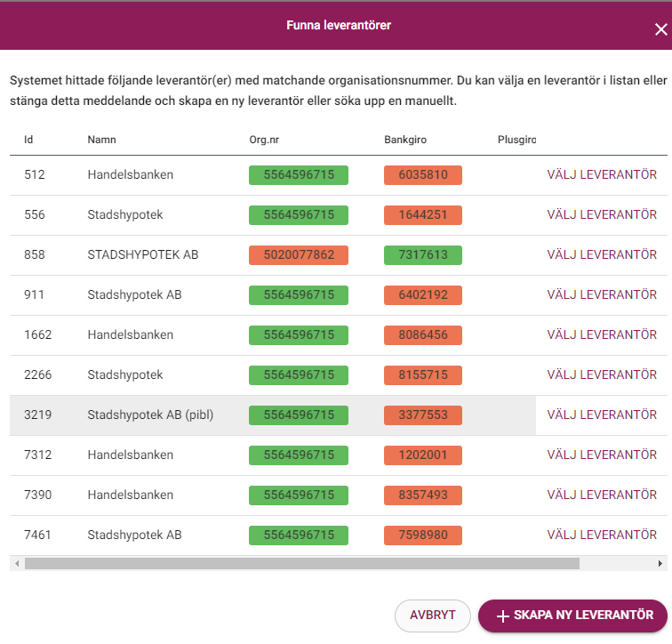672x644 pixels.
Task: Choose VÄLJ LEVERANTÖR for Id 858
Action: (x=601, y=254)
